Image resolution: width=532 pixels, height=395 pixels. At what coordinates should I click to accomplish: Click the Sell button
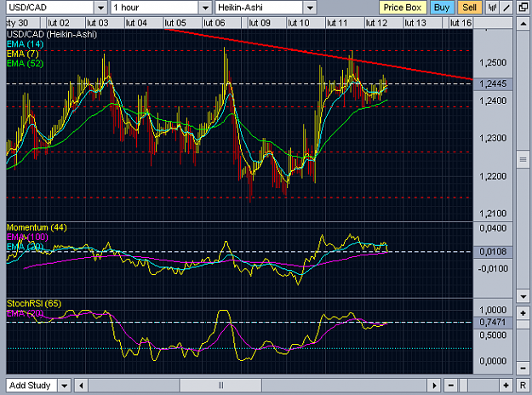tap(469, 8)
